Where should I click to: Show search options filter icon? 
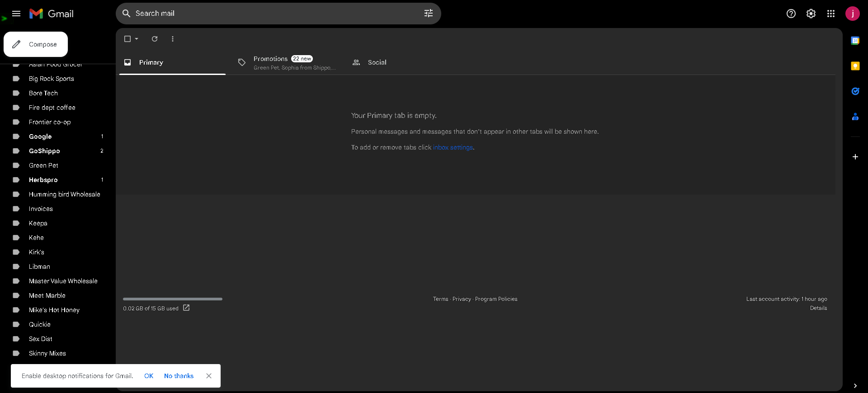pyautogui.click(x=429, y=14)
